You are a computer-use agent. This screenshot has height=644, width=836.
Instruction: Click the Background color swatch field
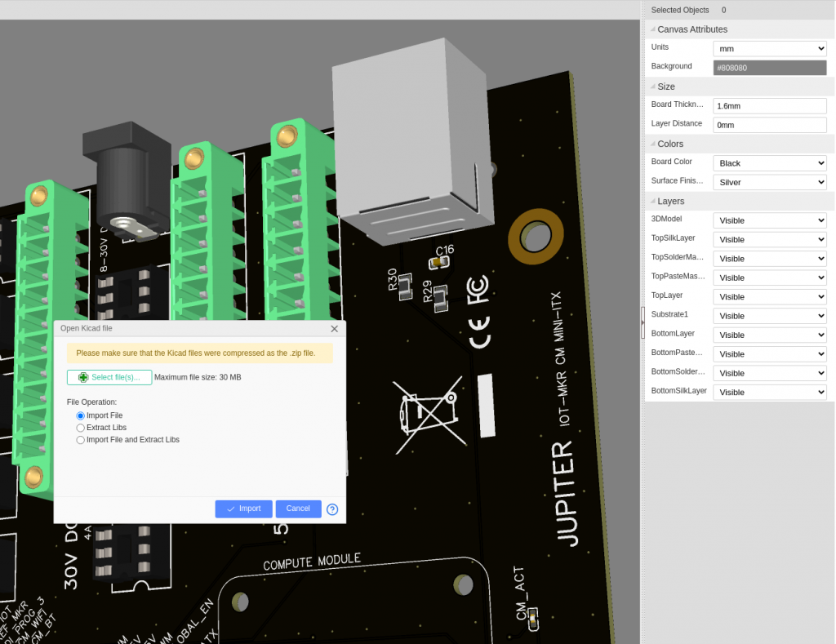coord(769,68)
